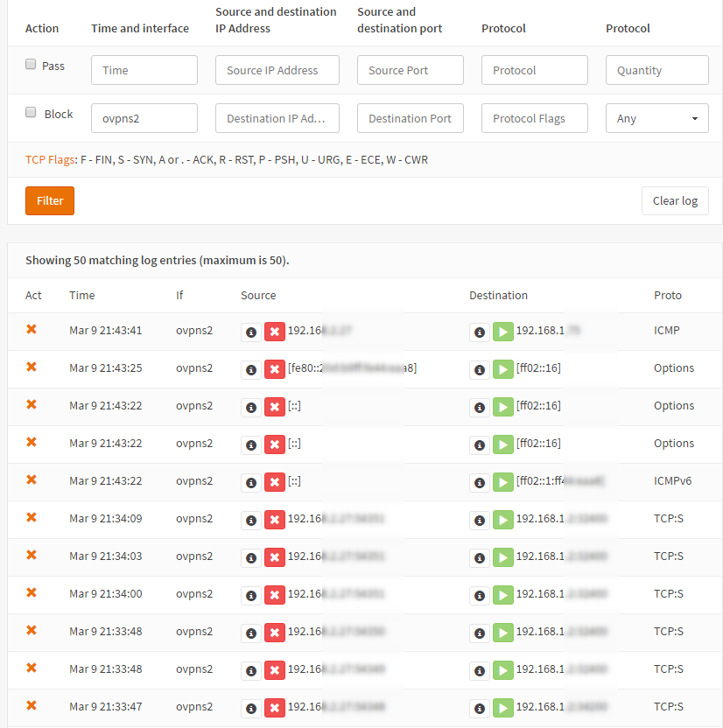Viewport: 723px width, 728px height.
Task: Click into the Destination Port field
Action: coord(410,118)
